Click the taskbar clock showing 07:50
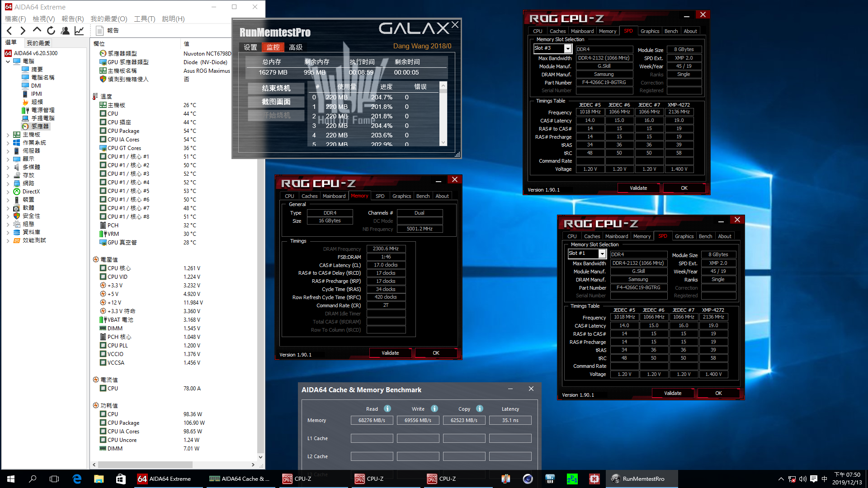 tap(847, 479)
